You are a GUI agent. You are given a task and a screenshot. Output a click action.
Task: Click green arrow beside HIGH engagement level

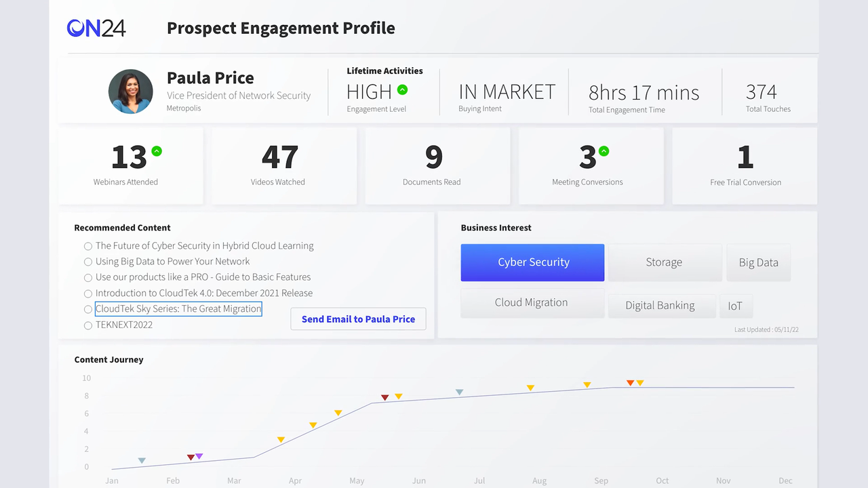point(402,89)
